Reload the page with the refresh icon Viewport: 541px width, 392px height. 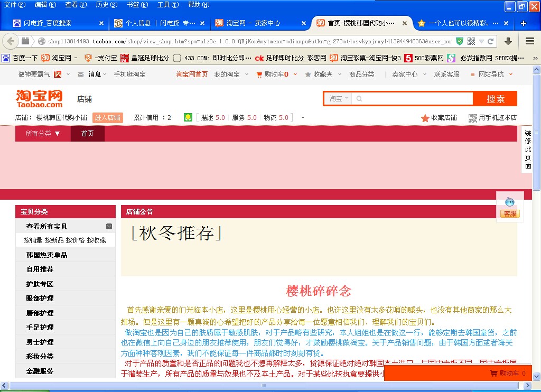point(491,41)
